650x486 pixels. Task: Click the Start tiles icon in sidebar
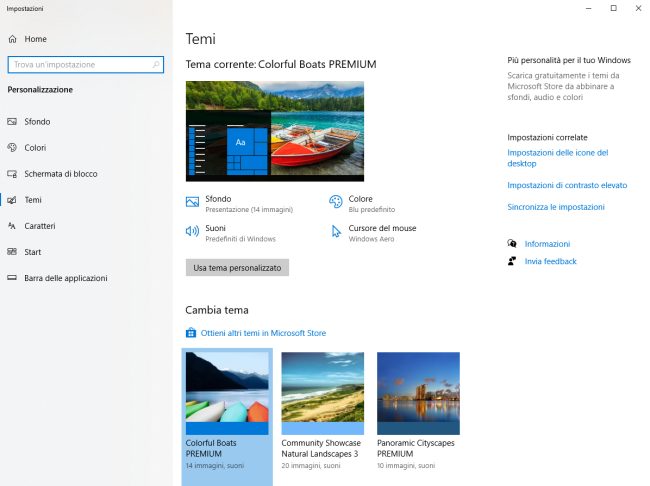[12, 252]
